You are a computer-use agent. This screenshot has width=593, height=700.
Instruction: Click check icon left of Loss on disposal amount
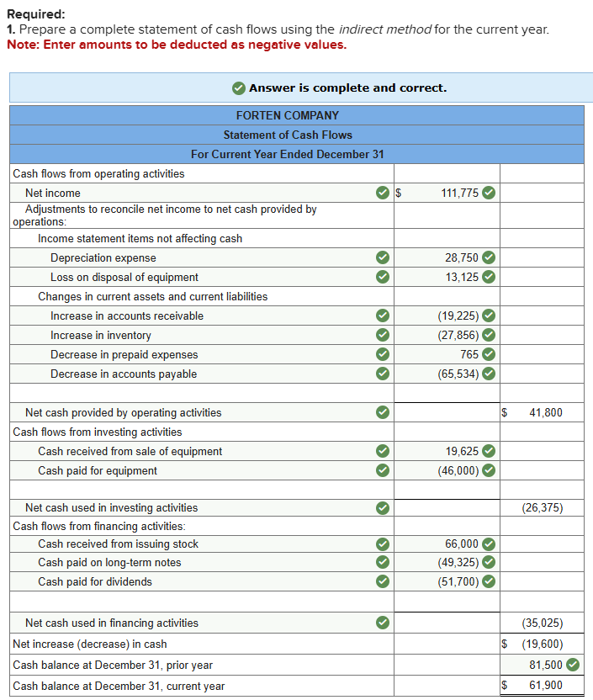(x=383, y=277)
